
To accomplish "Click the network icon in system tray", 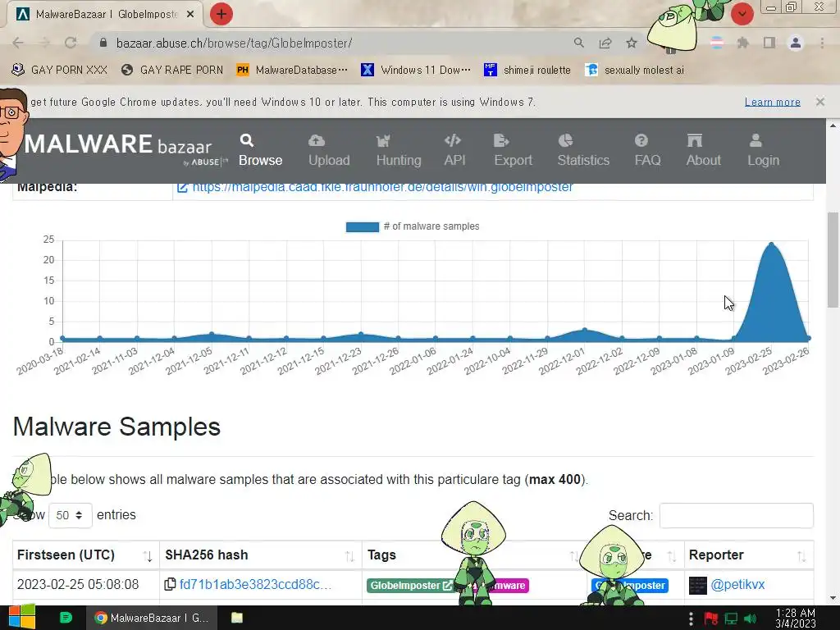I will (731, 619).
